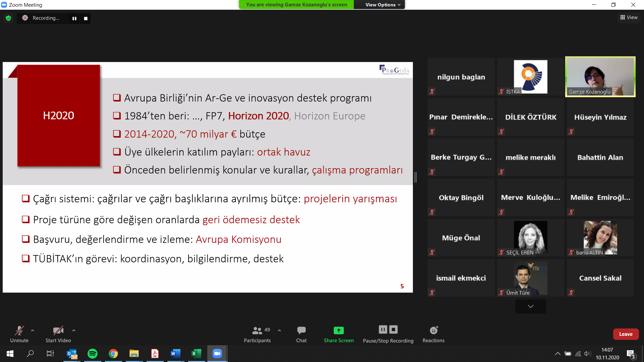Select SEÇİL EREN participant tile
Screen dimensions: 644x362
531,238
